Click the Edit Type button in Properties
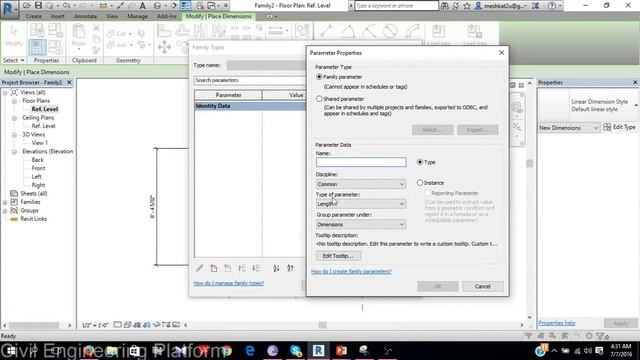Image resolution: width=640 pixels, height=360 pixels. pyautogui.click(x=620, y=127)
